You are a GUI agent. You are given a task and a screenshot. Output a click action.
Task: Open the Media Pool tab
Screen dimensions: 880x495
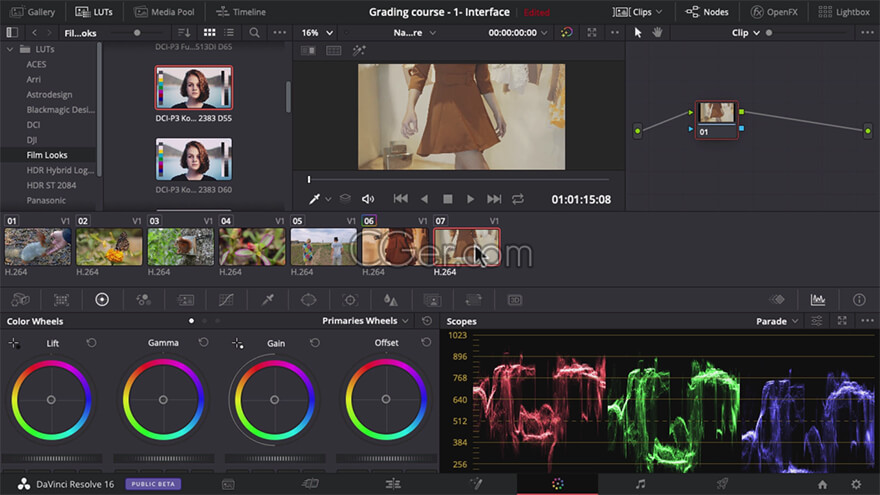[x=164, y=12]
